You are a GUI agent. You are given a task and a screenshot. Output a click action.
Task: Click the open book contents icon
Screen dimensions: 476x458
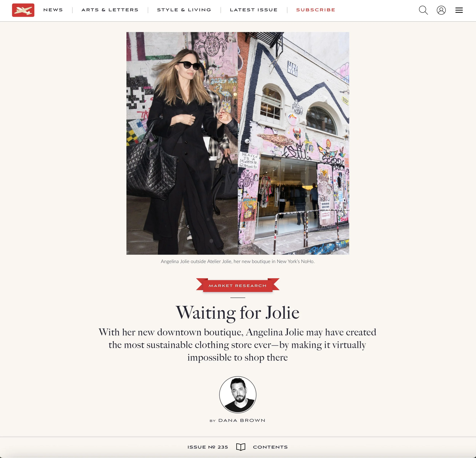click(x=241, y=447)
